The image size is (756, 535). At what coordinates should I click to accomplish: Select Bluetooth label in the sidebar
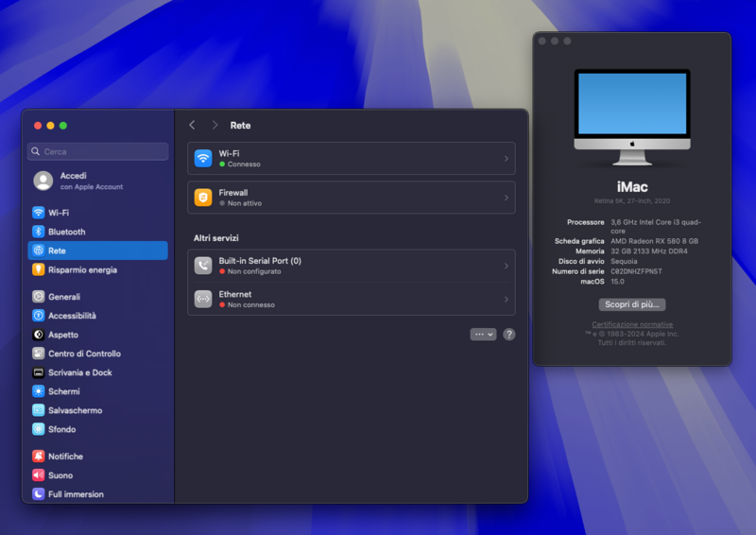tap(66, 232)
